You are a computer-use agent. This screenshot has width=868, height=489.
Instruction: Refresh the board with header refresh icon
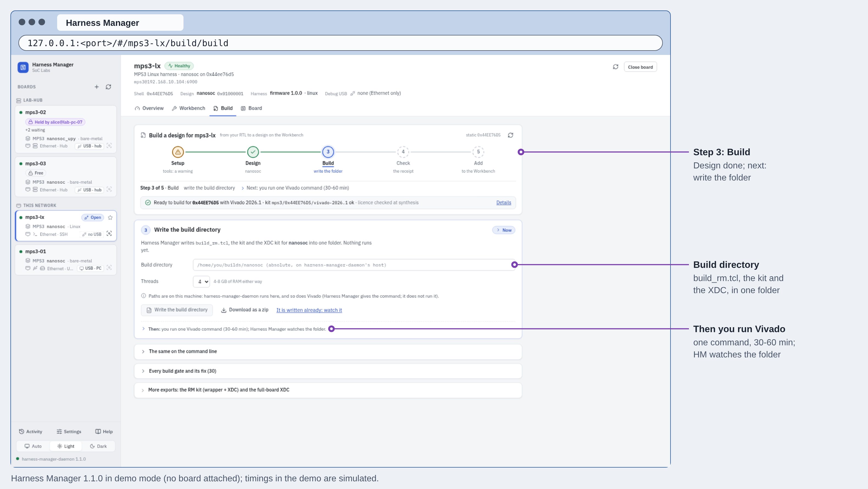(616, 67)
